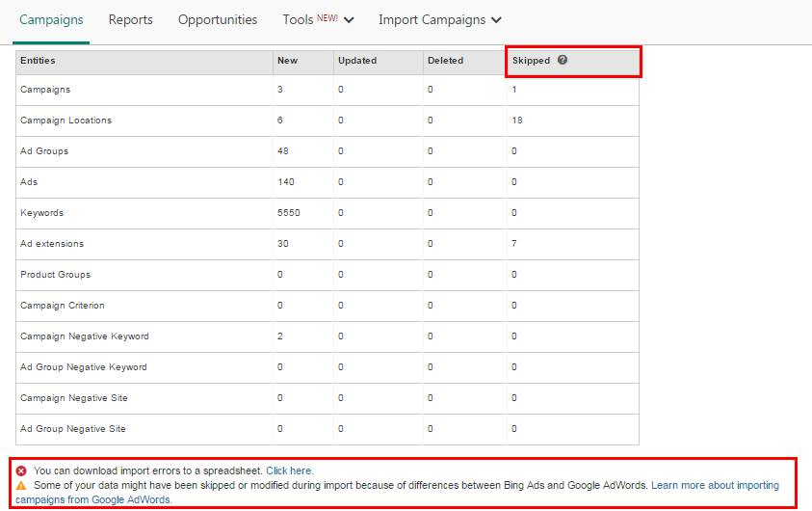The height and width of the screenshot is (511, 812).
Task: Click the 7 skipped Ad extensions value
Action: pyautogui.click(x=514, y=244)
